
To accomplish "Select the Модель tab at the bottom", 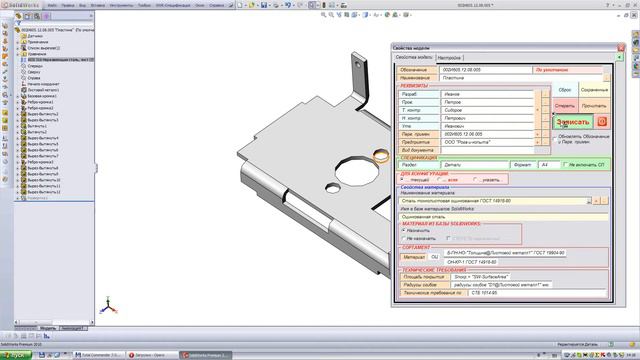I will click(x=48, y=328).
